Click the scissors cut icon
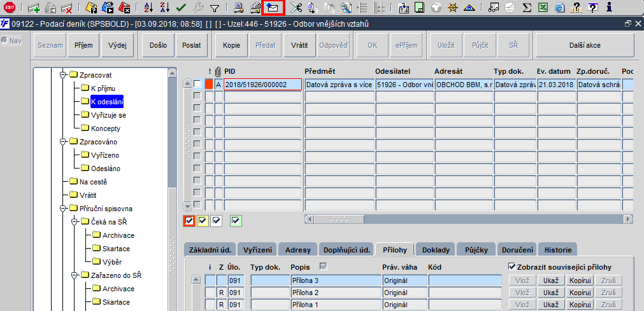644x311 pixels. pos(296,7)
